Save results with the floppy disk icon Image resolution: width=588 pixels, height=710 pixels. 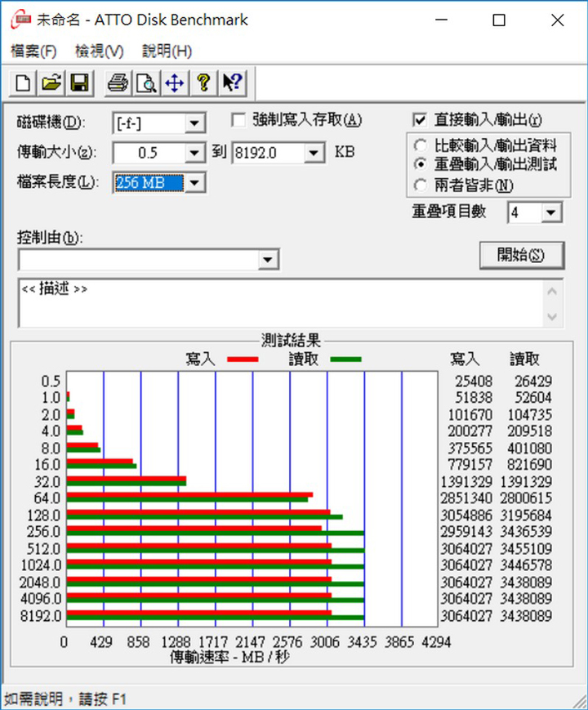[x=80, y=83]
